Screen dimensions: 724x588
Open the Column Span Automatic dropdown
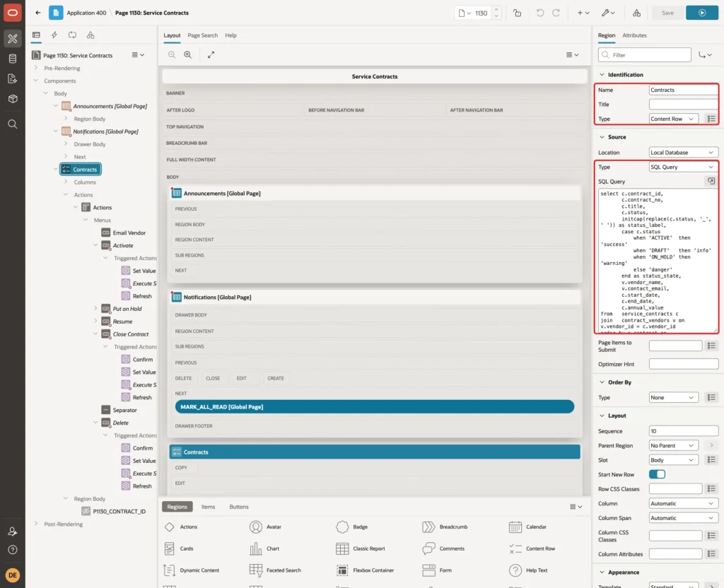(684, 518)
